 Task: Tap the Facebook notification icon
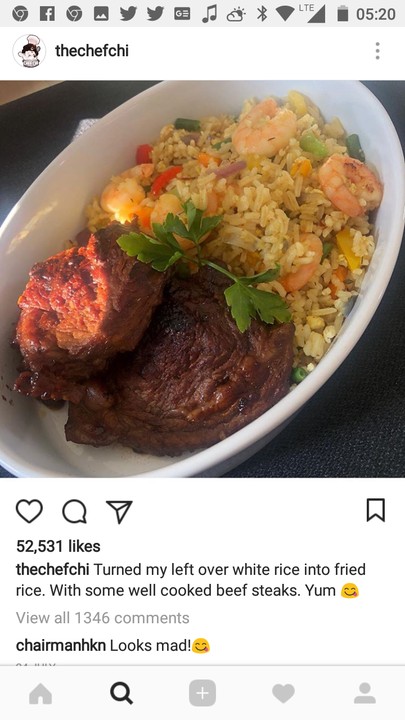(47, 14)
